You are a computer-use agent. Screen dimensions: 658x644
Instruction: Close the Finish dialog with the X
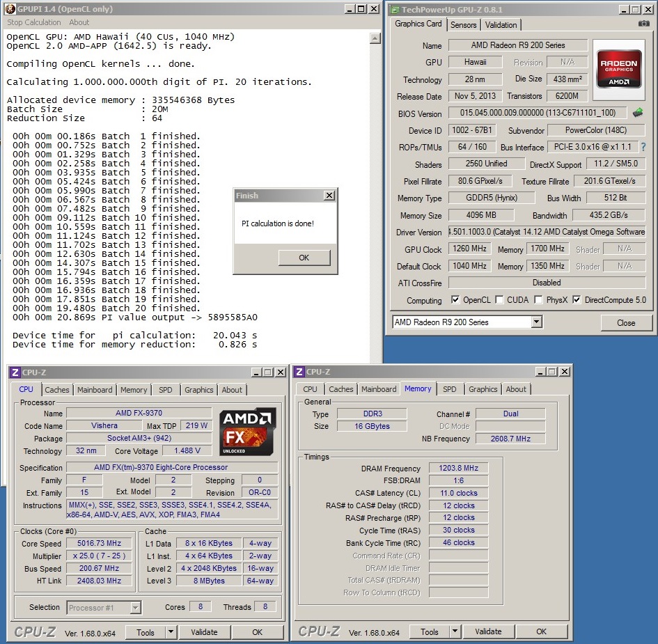(x=329, y=195)
